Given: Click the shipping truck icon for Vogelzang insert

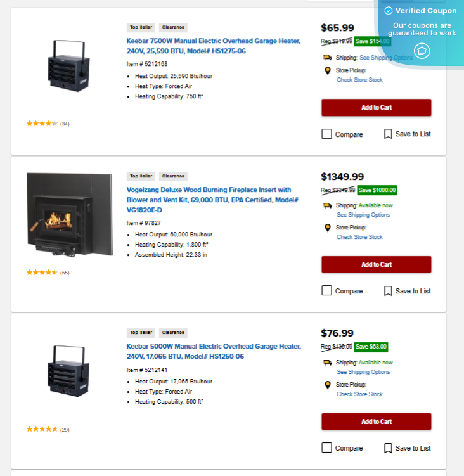Looking at the screenshot, I should tap(328, 205).
